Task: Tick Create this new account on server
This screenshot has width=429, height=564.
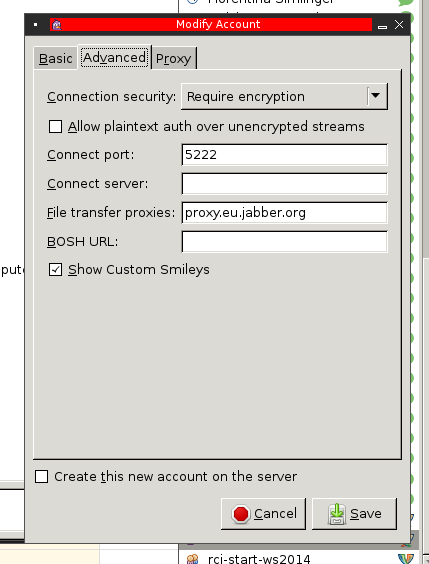Action: (41, 477)
